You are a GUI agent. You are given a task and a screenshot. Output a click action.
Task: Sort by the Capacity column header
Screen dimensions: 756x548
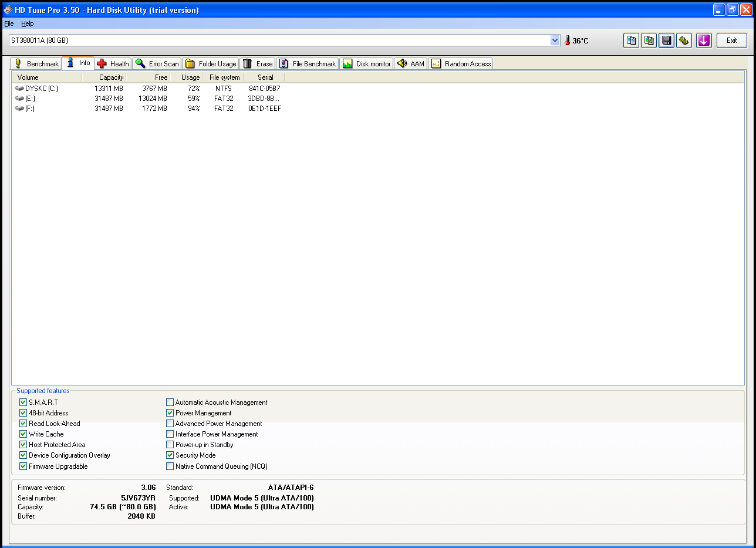coord(104,77)
